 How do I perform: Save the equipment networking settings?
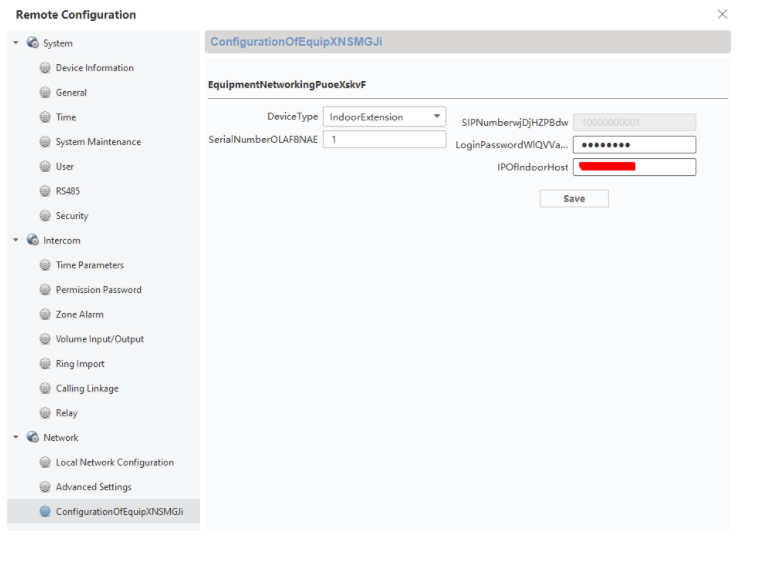point(574,199)
